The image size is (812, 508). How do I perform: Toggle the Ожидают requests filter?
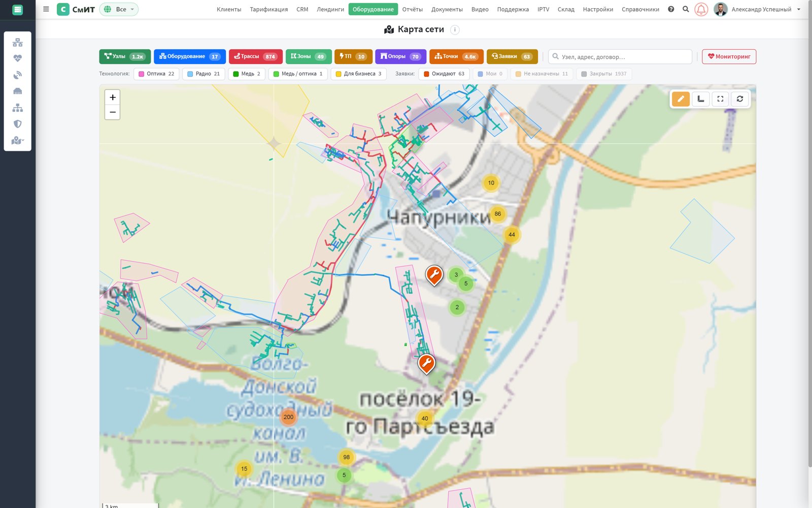coord(444,74)
